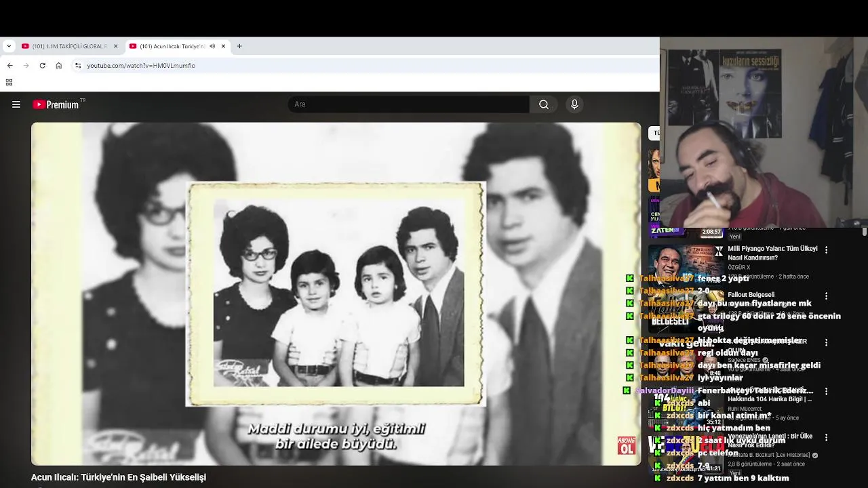Image resolution: width=868 pixels, height=488 pixels.
Task: Click the magnifier search button
Action: pos(544,104)
